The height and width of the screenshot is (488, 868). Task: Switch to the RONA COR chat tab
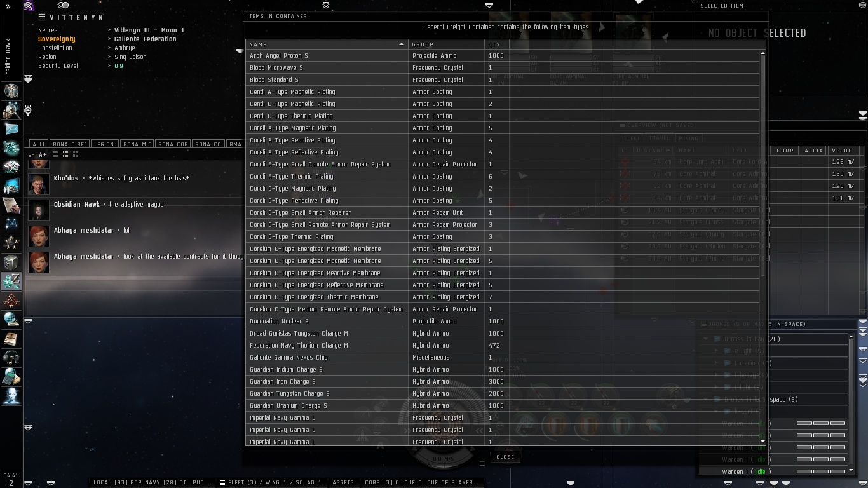[173, 144]
